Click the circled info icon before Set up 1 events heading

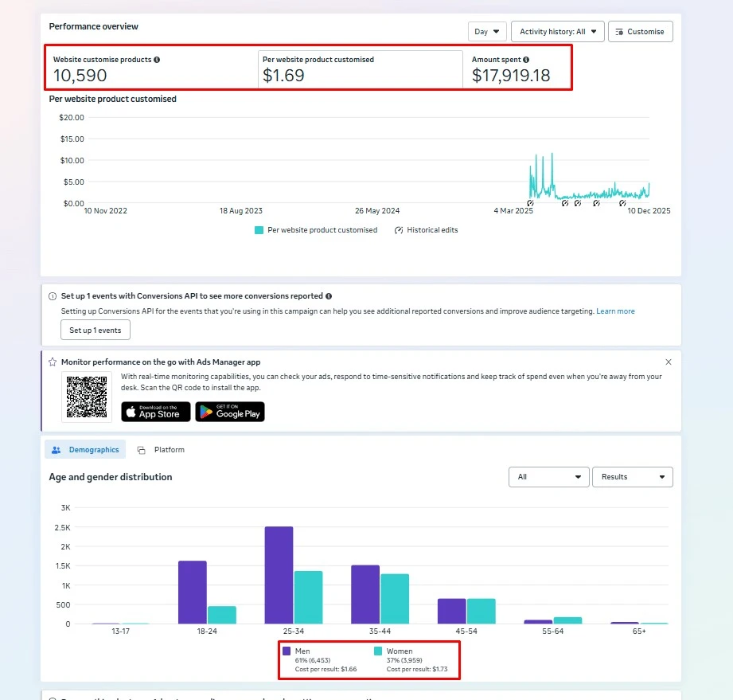point(53,296)
